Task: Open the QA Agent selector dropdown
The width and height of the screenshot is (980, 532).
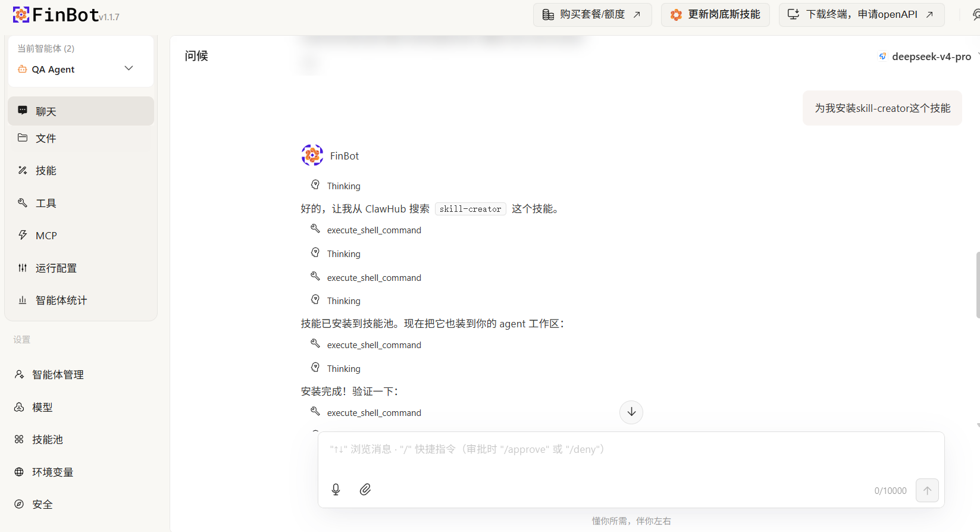Action: 81,69
